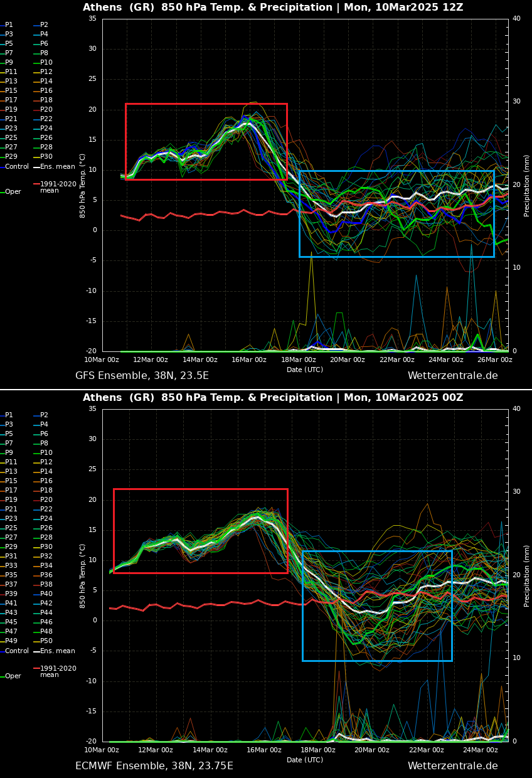The height and width of the screenshot is (778, 532).
Task: Open Wetterzentrale.de link below the GFS chart
Action: (452, 376)
